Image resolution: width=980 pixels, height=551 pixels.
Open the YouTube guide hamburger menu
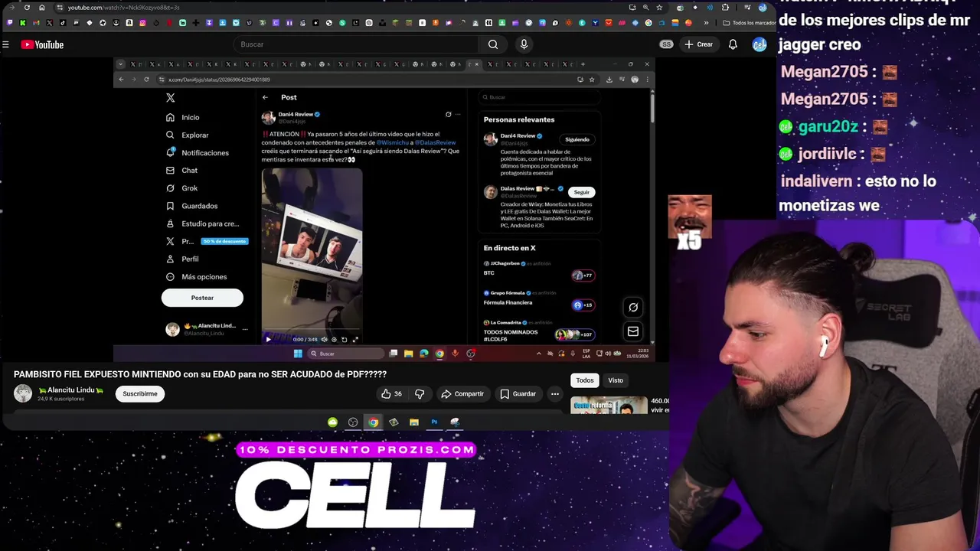click(5, 44)
